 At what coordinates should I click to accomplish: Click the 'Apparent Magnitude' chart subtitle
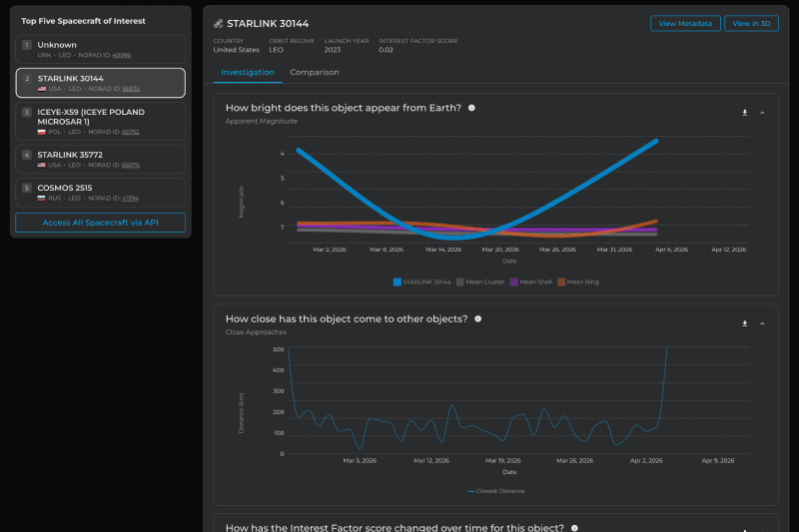pyautogui.click(x=262, y=121)
